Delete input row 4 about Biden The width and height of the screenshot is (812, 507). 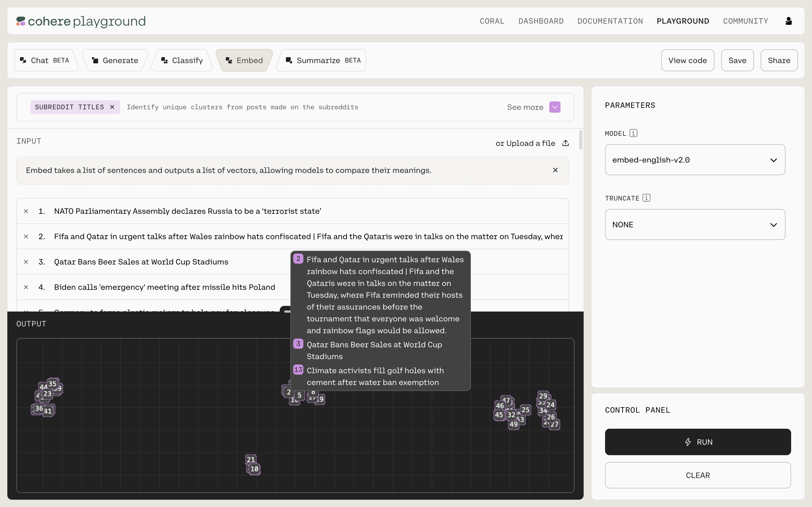pyautogui.click(x=26, y=287)
